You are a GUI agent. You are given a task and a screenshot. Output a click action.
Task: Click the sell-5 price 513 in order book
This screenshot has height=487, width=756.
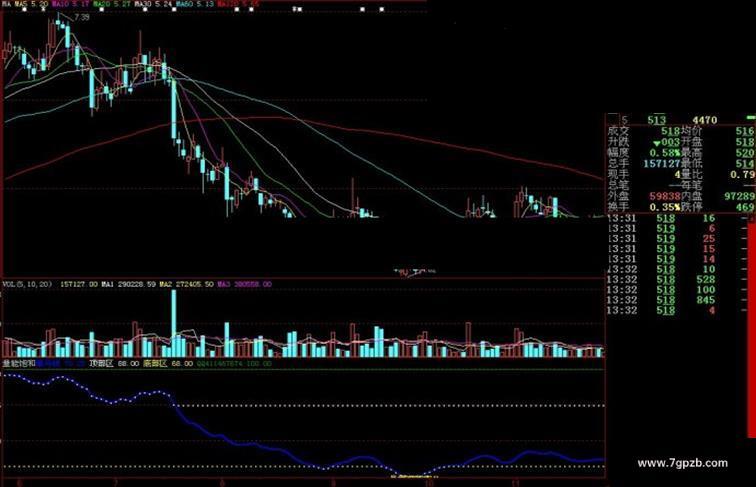(x=657, y=120)
